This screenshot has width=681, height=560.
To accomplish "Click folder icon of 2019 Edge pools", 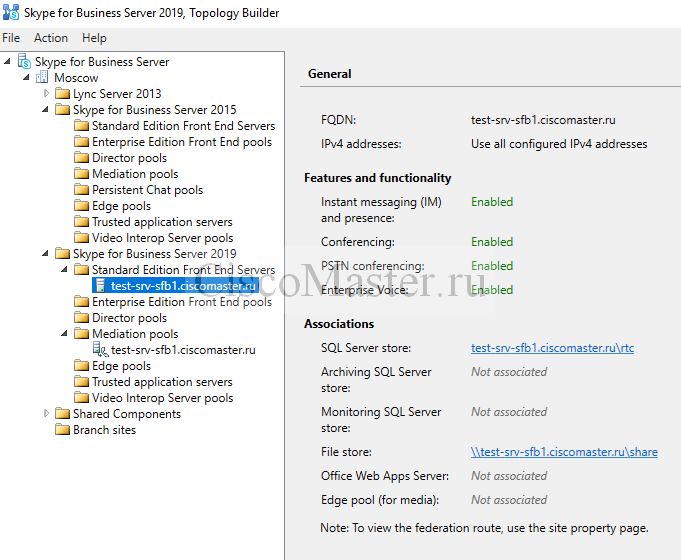I will [x=81, y=365].
